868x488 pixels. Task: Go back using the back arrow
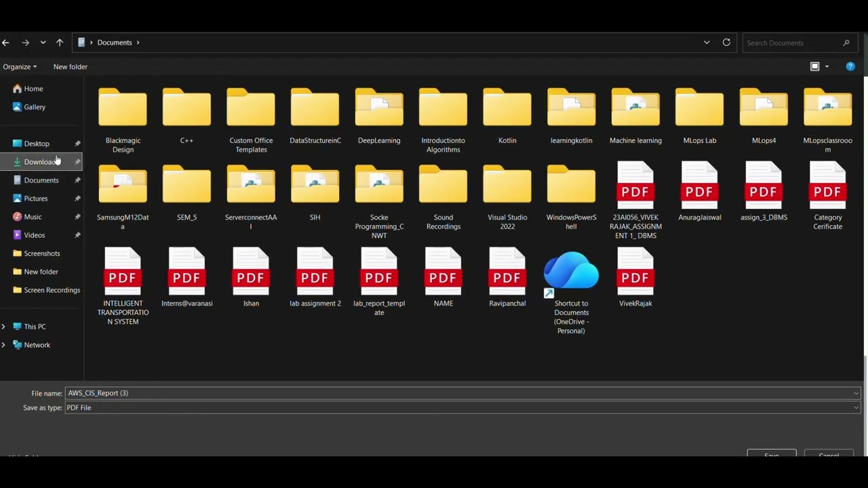tap(5, 43)
